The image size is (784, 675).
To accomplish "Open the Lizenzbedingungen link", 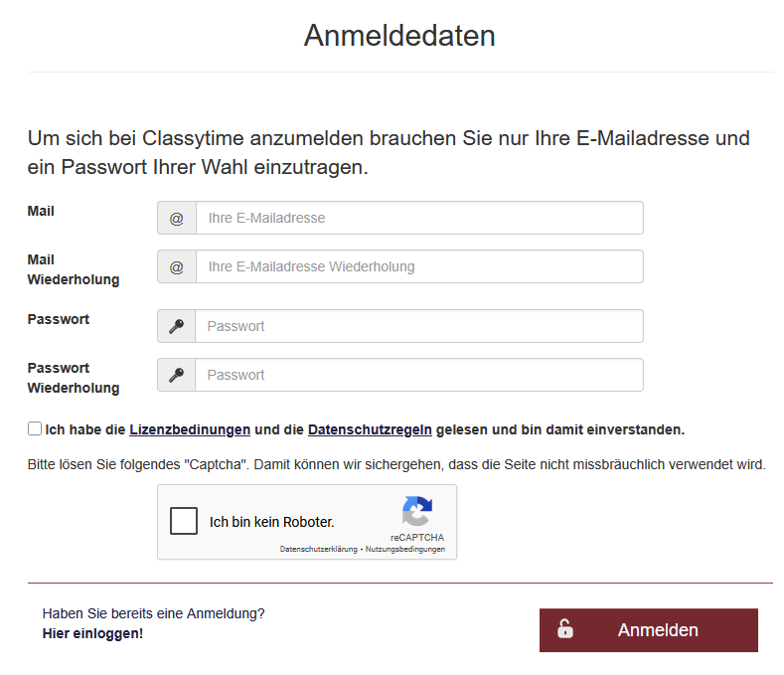I will coord(190,430).
